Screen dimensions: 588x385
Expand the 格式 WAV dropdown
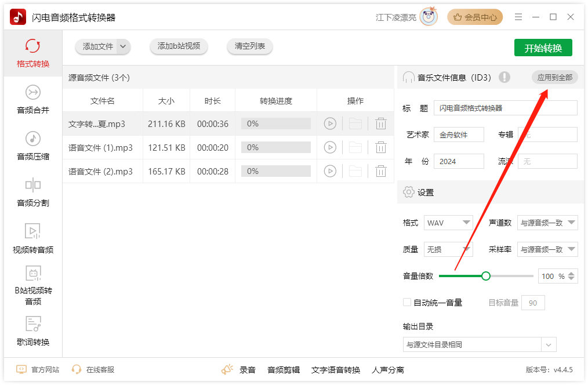pyautogui.click(x=448, y=223)
